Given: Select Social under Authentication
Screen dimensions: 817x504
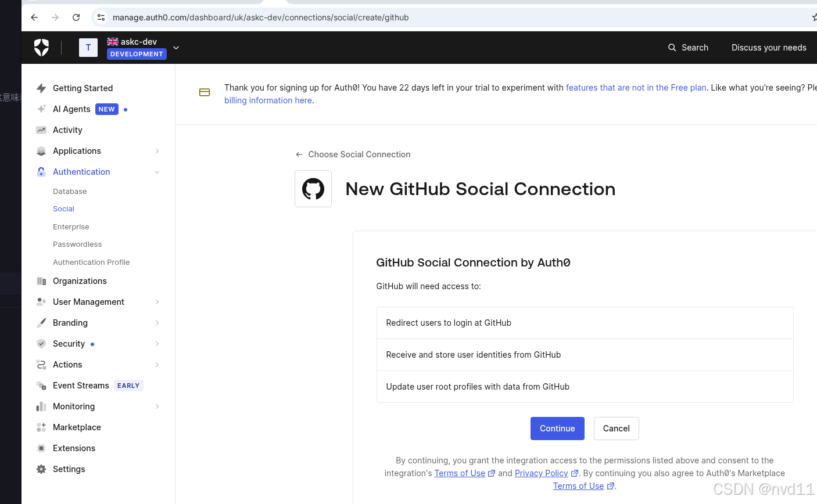Looking at the screenshot, I should [x=63, y=209].
